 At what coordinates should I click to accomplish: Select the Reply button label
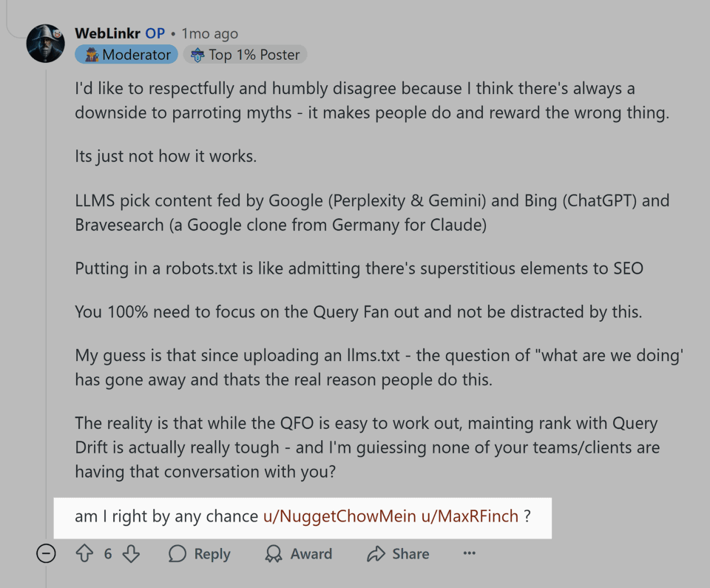[213, 553]
